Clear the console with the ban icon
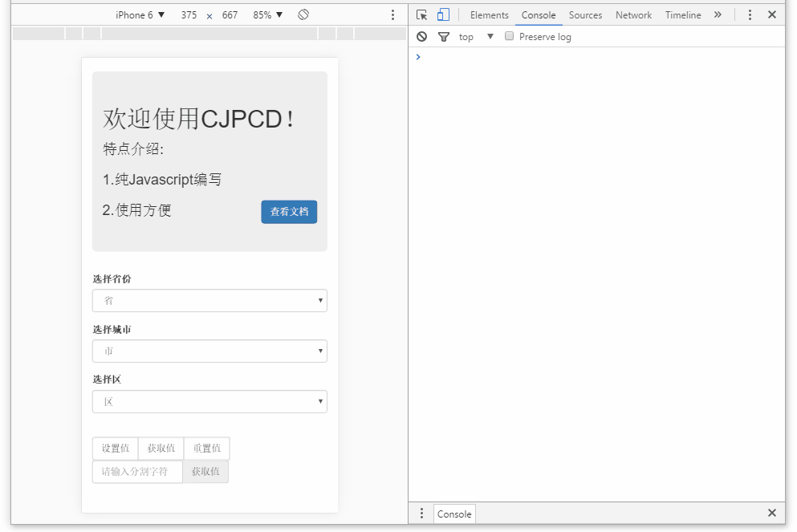 pos(422,37)
